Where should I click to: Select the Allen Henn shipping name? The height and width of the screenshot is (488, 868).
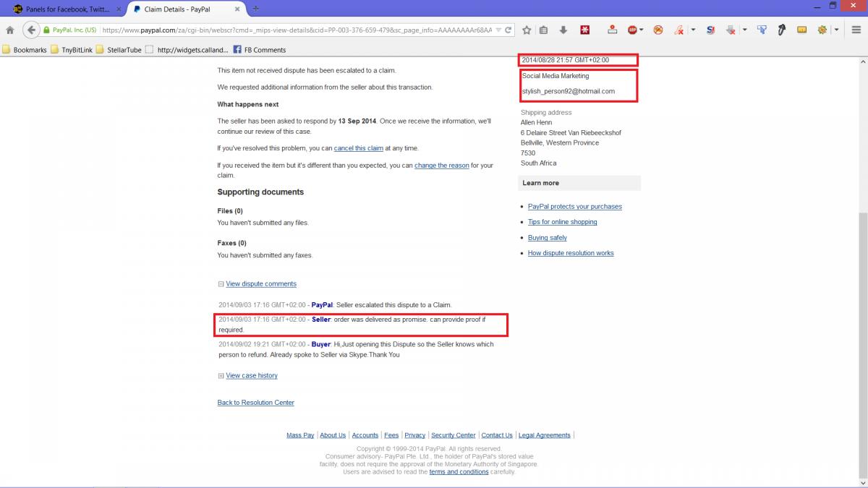(x=537, y=123)
